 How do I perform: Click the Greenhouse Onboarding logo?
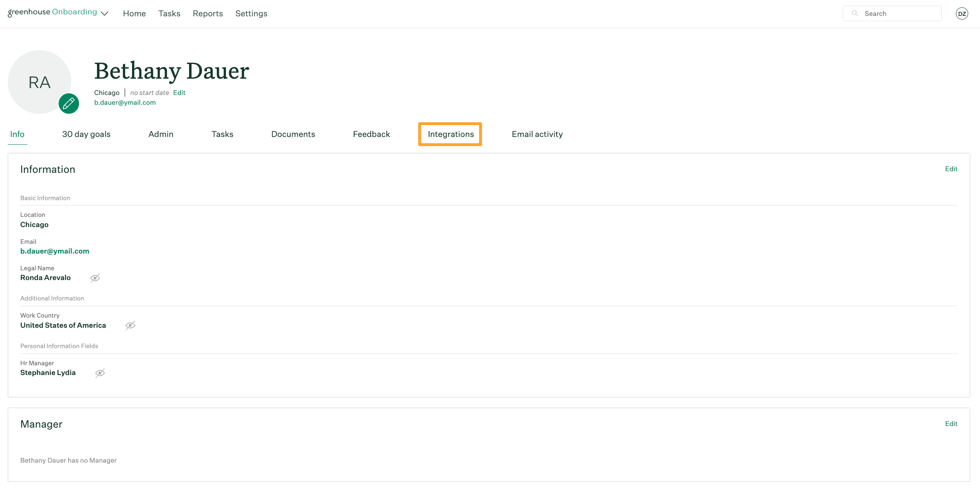click(52, 12)
